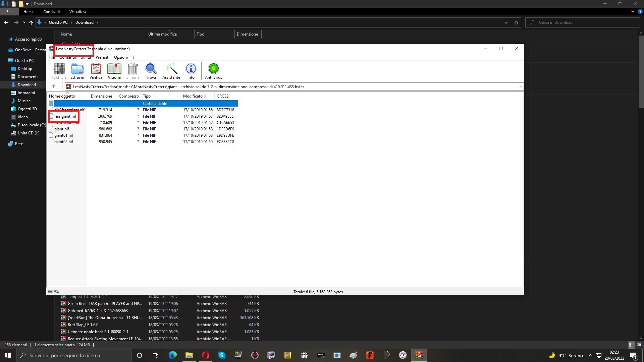Viewport: 644px width, 362px height.
Task: Sort archive by Modificato il column
Action: coord(198,96)
